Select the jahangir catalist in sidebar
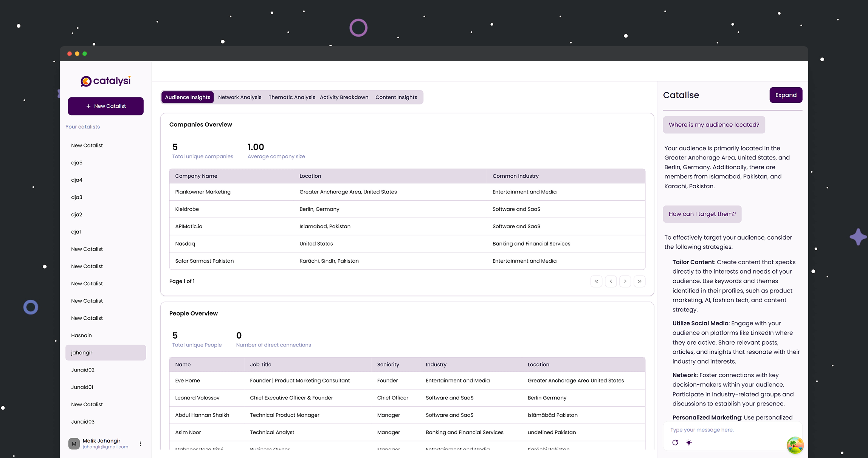This screenshot has width=868, height=458. [x=105, y=352]
